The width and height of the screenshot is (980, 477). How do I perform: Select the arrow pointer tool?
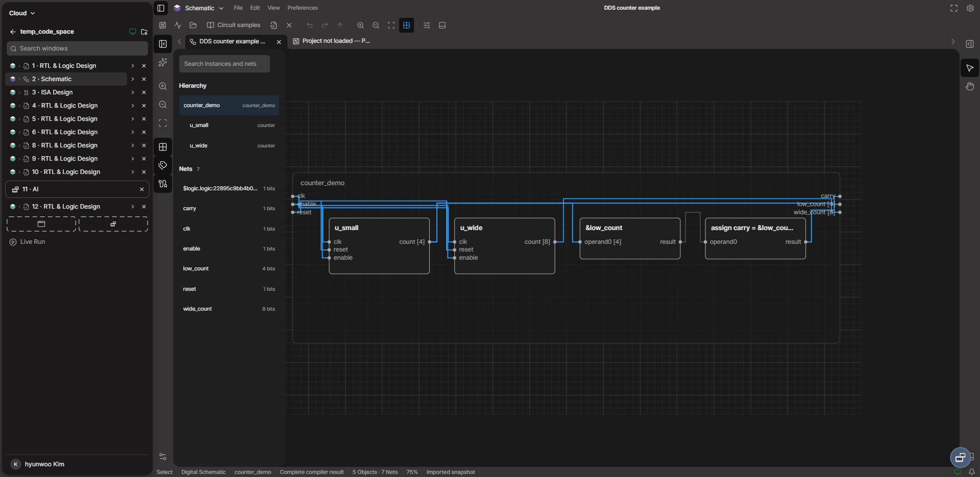click(x=969, y=68)
